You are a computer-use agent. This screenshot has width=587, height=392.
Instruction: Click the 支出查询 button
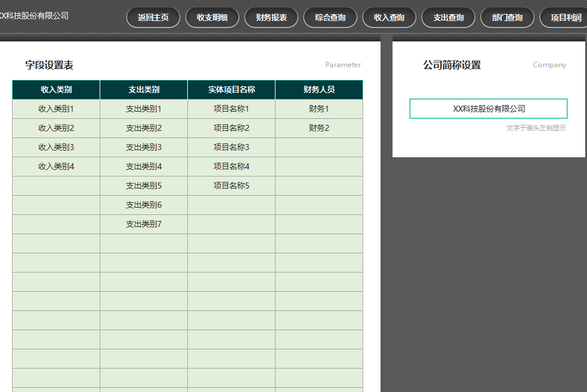(x=448, y=17)
